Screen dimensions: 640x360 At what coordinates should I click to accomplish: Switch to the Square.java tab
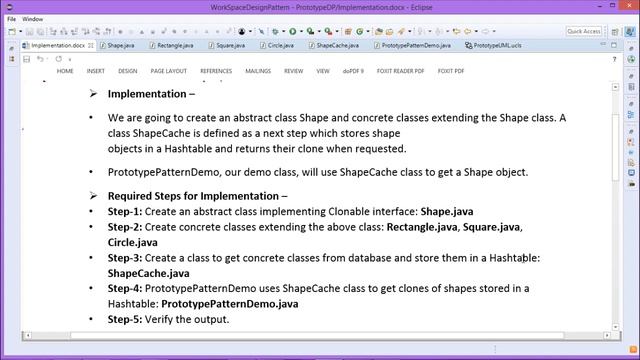point(227,45)
